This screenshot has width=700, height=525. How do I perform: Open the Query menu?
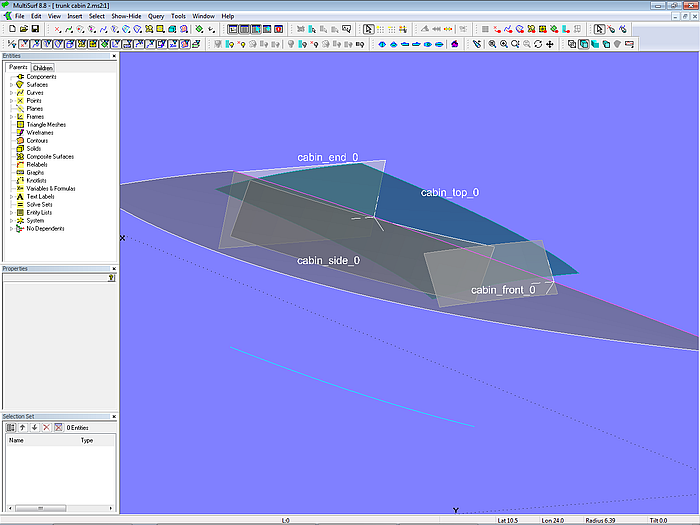(x=156, y=17)
